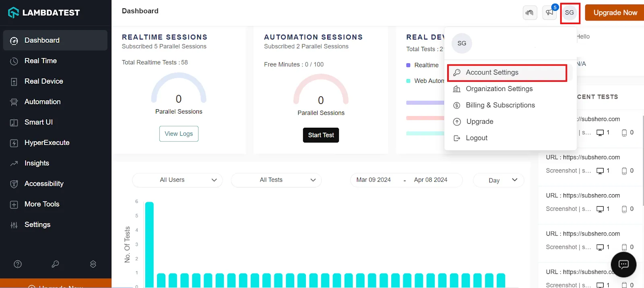This screenshot has height=288, width=644.
Task: Click the SG profile avatar in the top bar
Action: (570, 13)
